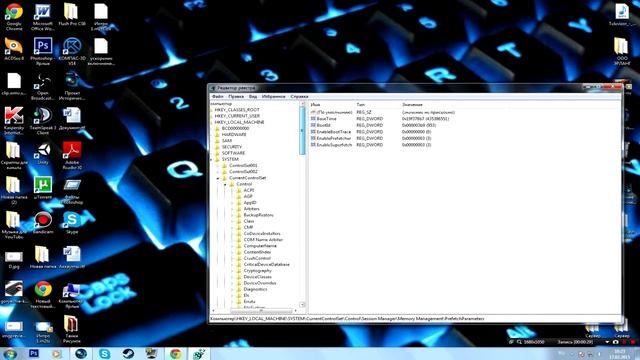
Task: Open Photoshop from the taskbar
Action: coord(33,353)
